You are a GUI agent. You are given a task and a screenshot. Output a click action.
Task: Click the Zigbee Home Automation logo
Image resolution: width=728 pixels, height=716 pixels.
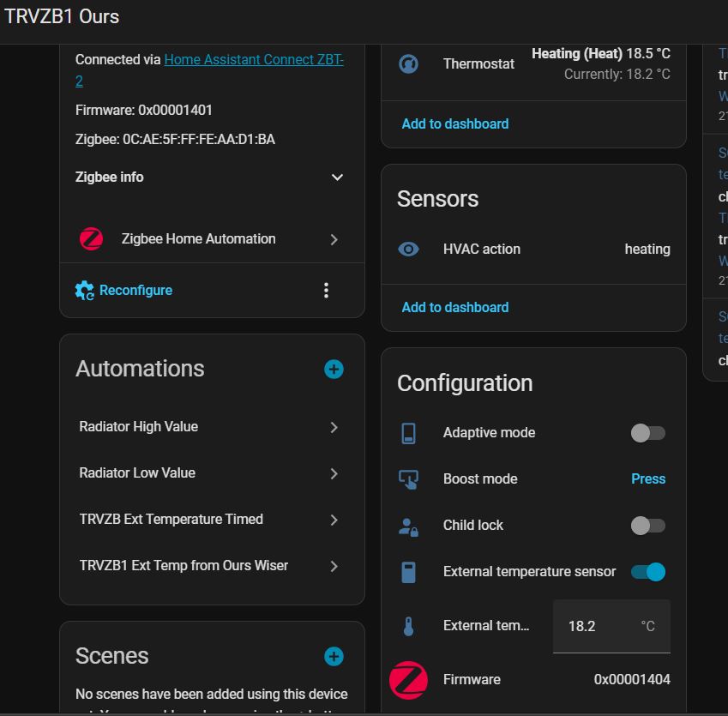(92, 239)
